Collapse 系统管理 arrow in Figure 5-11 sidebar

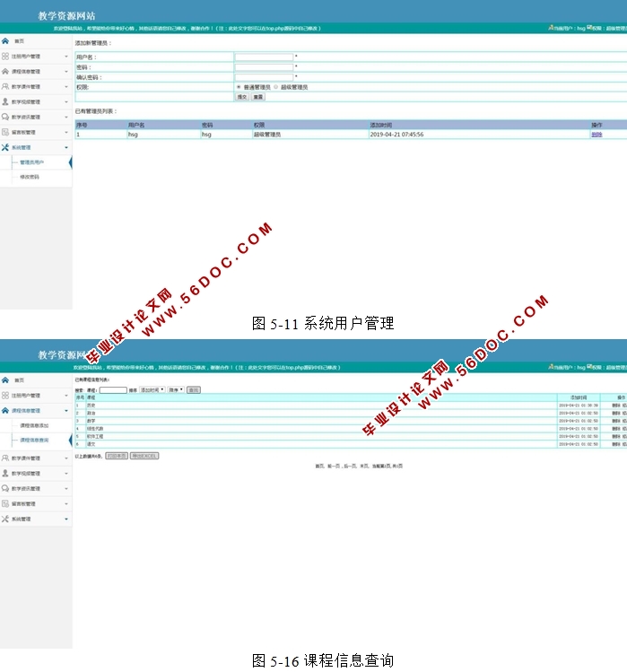pos(66,147)
